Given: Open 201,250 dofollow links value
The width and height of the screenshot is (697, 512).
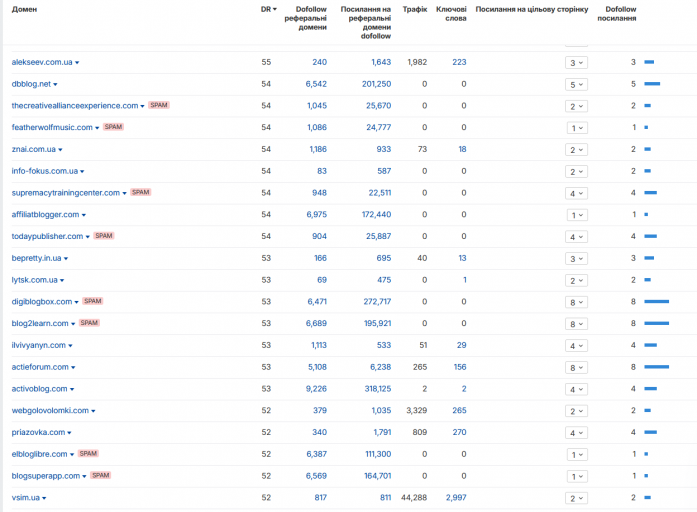Looking at the screenshot, I should pyautogui.click(x=377, y=84).
